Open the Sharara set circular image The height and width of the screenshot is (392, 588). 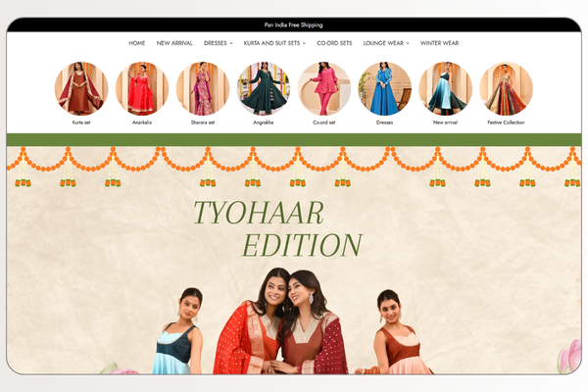pos(203,89)
